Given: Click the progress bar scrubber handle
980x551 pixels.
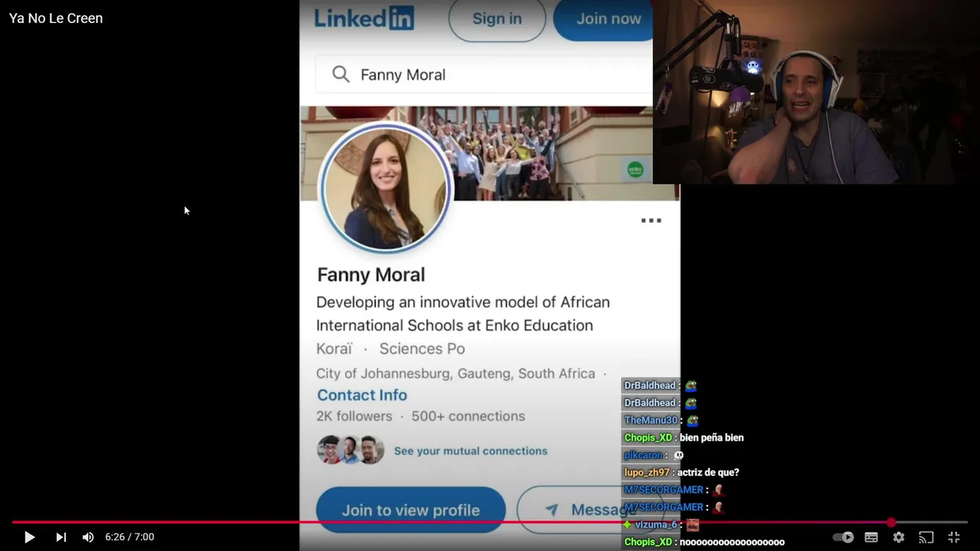Looking at the screenshot, I should (891, 523).
